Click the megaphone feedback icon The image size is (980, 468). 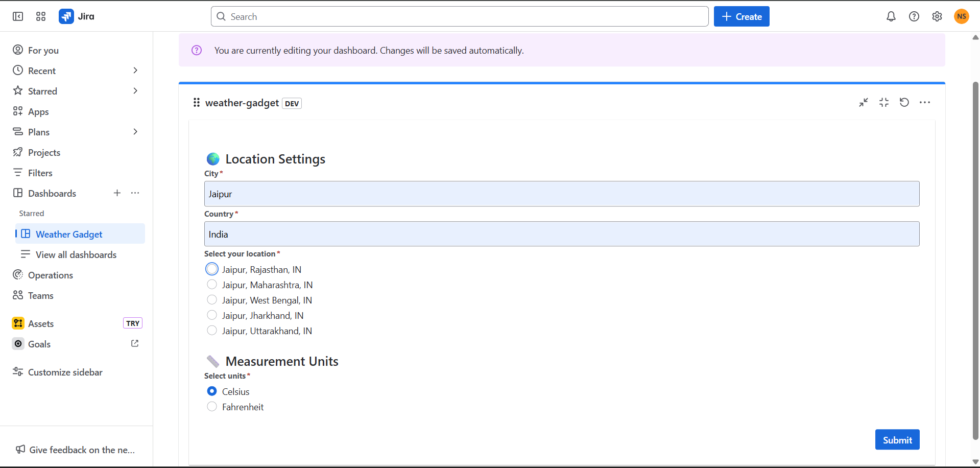coord(20,449)
